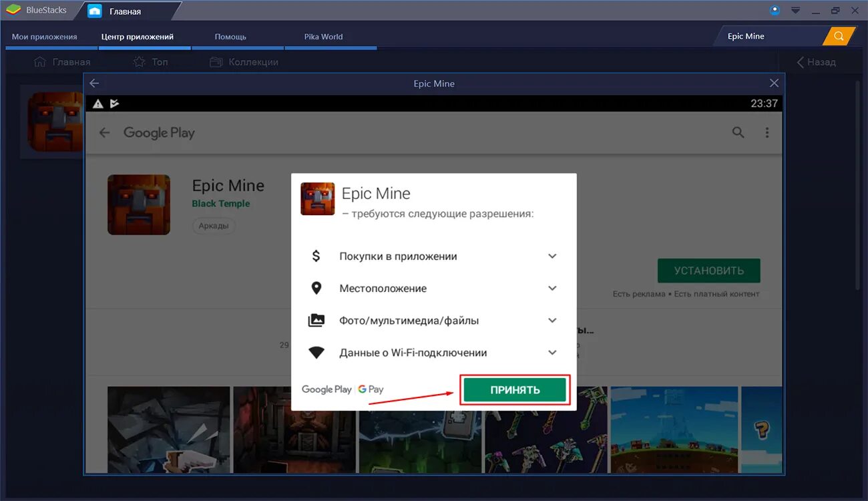The width and height of the screenshot is (868, 501).
Task: Open the blue sky island screenshot
Action: coord(674,430)
